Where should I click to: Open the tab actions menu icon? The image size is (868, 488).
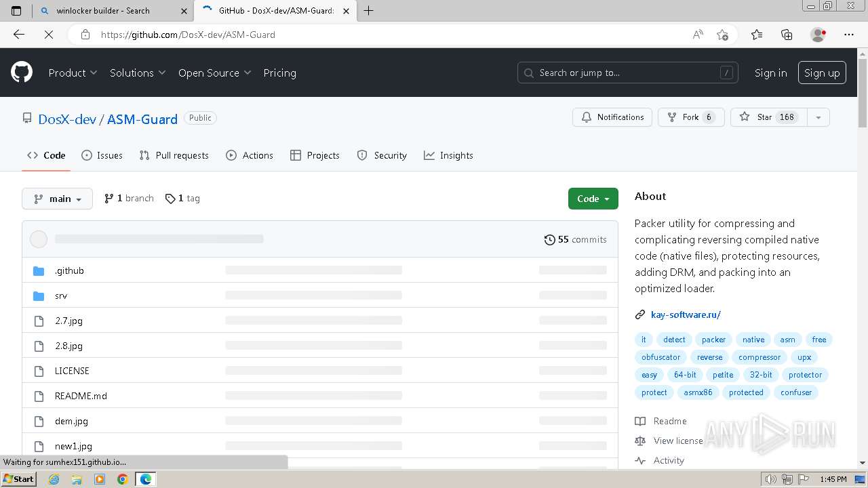(x=16, y=10)
